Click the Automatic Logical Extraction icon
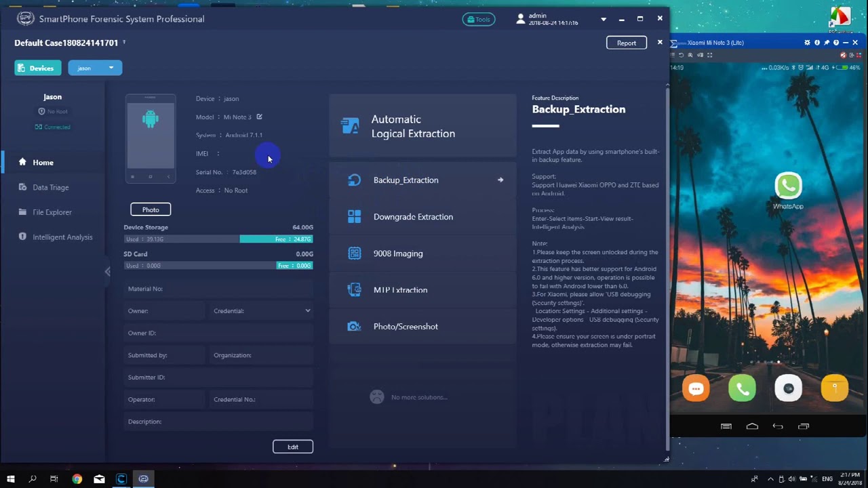868x488 pixels. (x=350, y=126)
